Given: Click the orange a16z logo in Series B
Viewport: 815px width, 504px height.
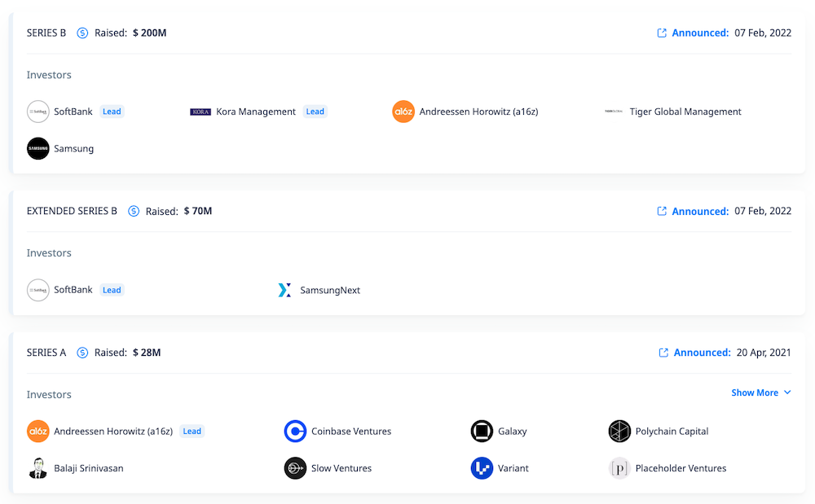Looking at the screenshot, I should (x=403, y=112).
